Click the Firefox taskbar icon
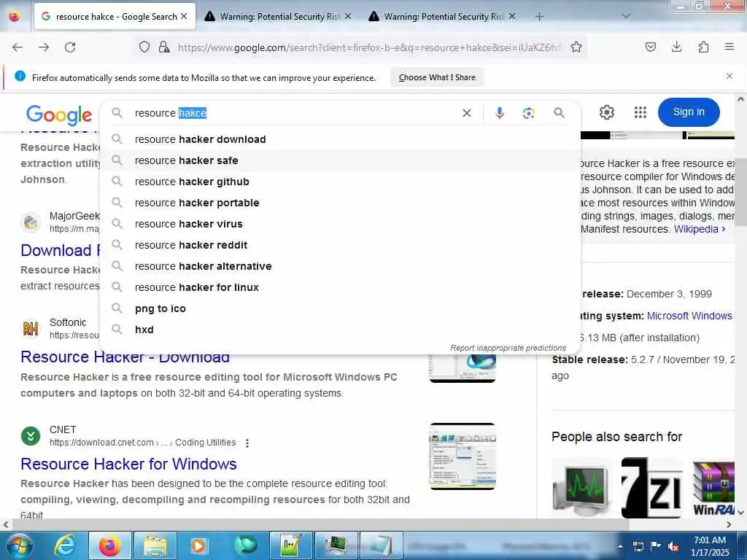The height and width of the screenshot is (560, 747). click(x=109, y=546)
